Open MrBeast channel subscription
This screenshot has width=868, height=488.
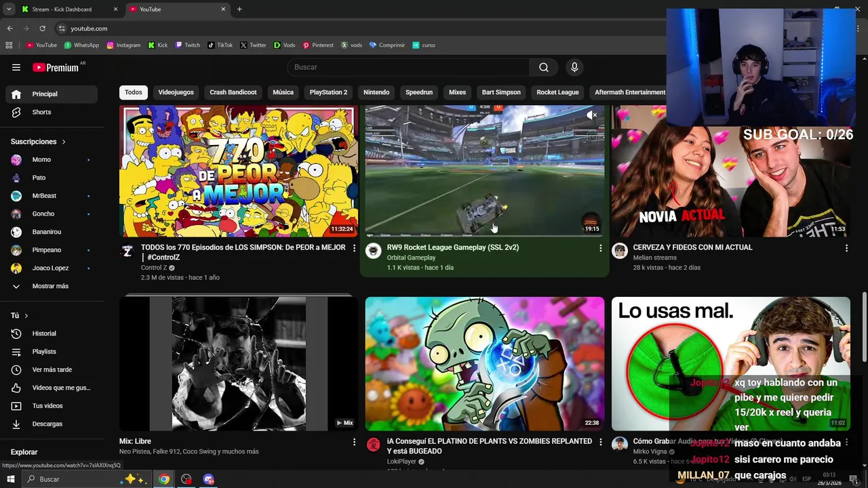[x=52, y=196]
